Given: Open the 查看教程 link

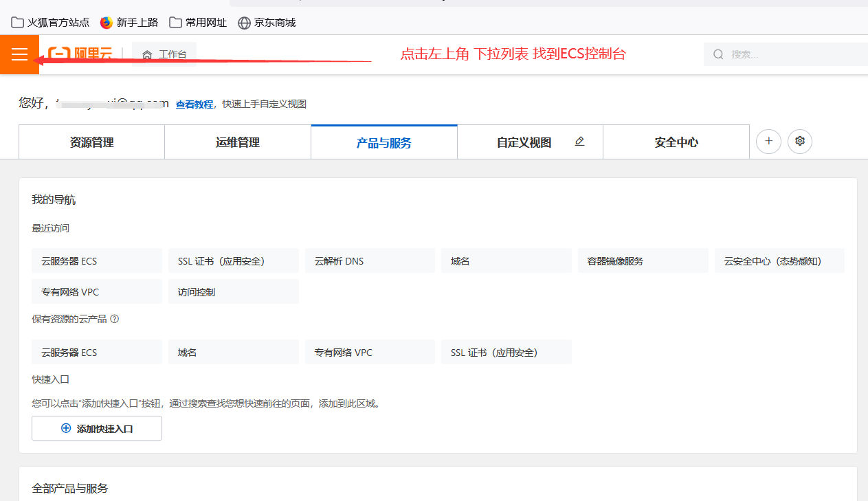Looking at the screenshot, I should (x=194, y=104).
